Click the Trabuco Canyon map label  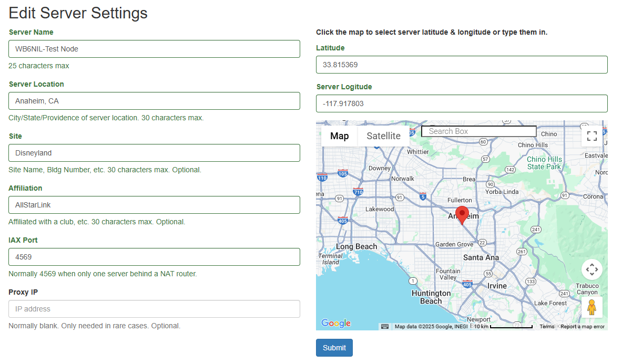(x=587, y=289)
